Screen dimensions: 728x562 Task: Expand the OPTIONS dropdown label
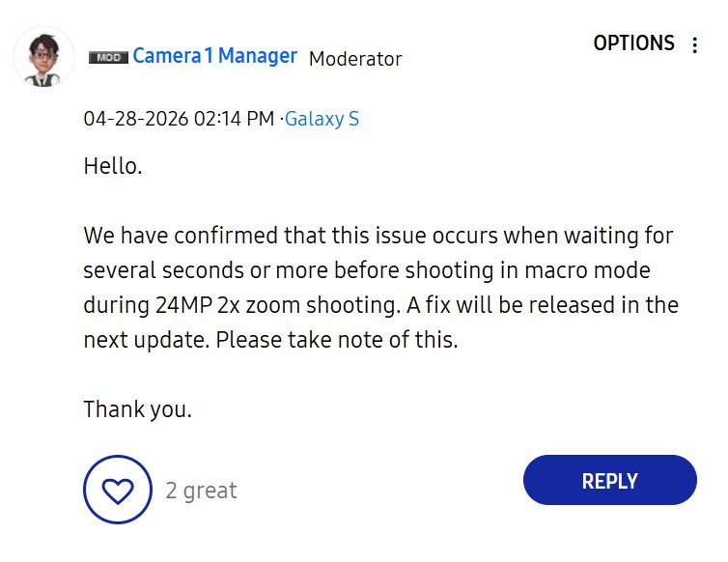[633, 43]
